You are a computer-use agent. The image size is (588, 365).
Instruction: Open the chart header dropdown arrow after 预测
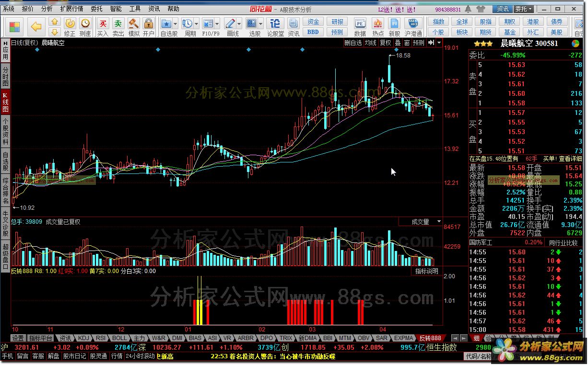(x=439, y=43)
